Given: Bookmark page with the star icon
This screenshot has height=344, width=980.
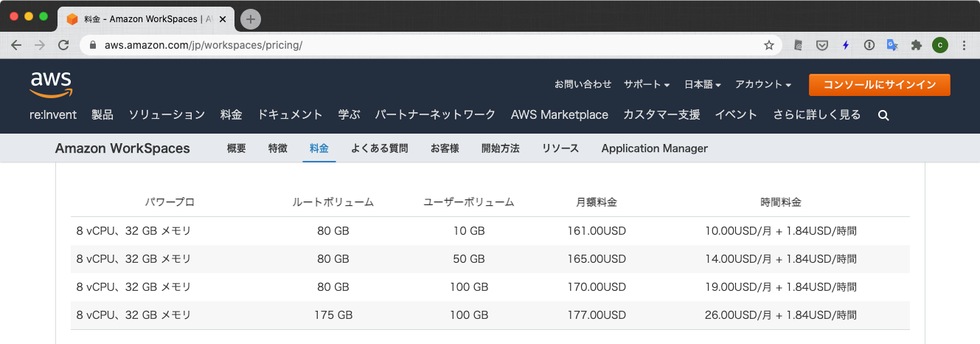Looking at the screenshot, I should [x=769, y=45].
